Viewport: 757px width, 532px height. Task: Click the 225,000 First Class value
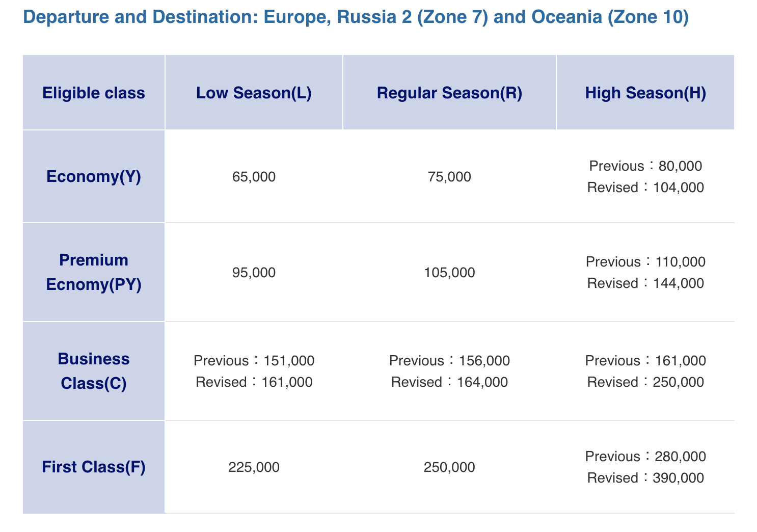254,467
